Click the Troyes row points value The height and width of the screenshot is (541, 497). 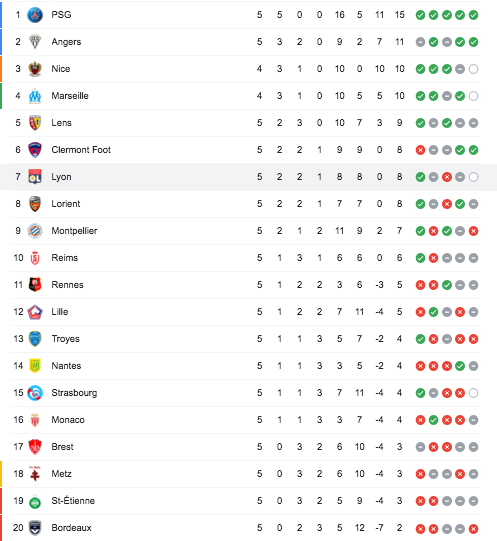399,339
